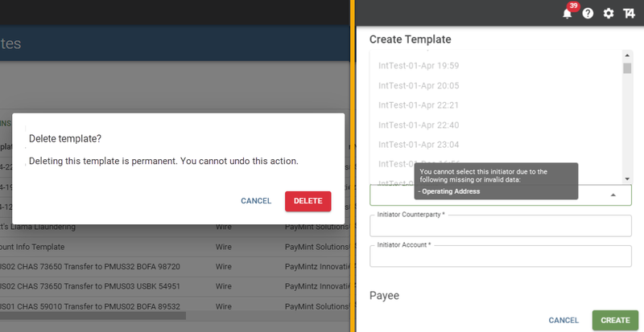The height and width of the screenshot is (332, 644).
Task: Focus the Initiator Counterparty field
Action: click(500, 227)
